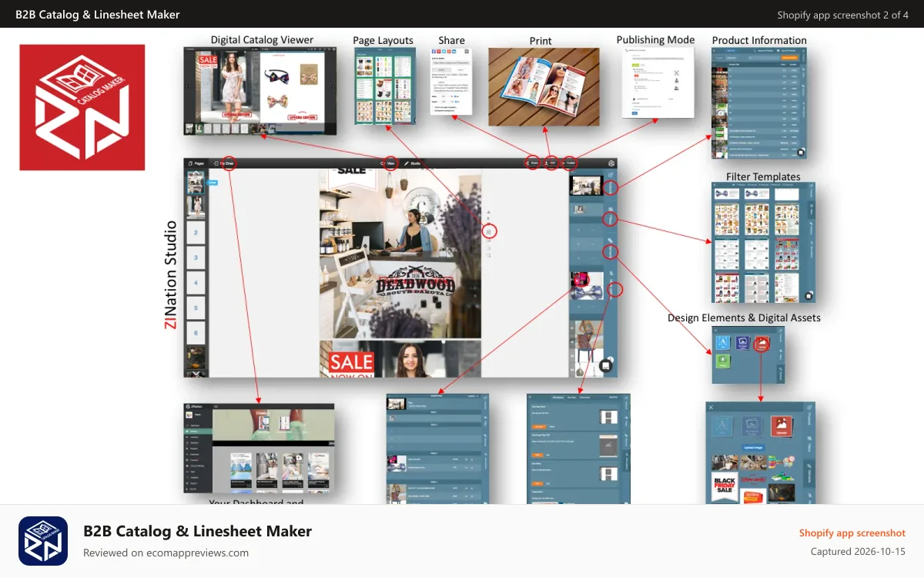Image resolution: width=924 pixels, height=578 pixels.
Task: Click the 'Shopify app screenshot 2 of 4' text
Action: (x=843, y=15)
